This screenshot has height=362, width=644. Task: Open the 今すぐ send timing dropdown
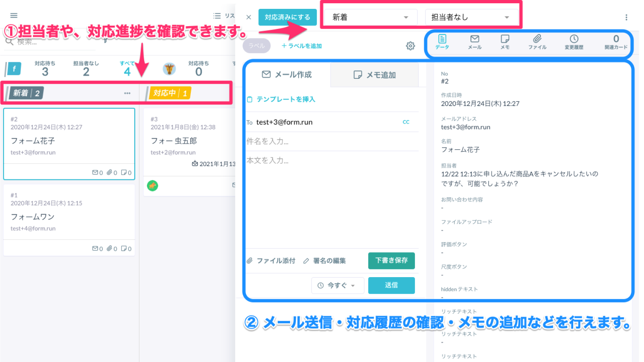[337, 286]
